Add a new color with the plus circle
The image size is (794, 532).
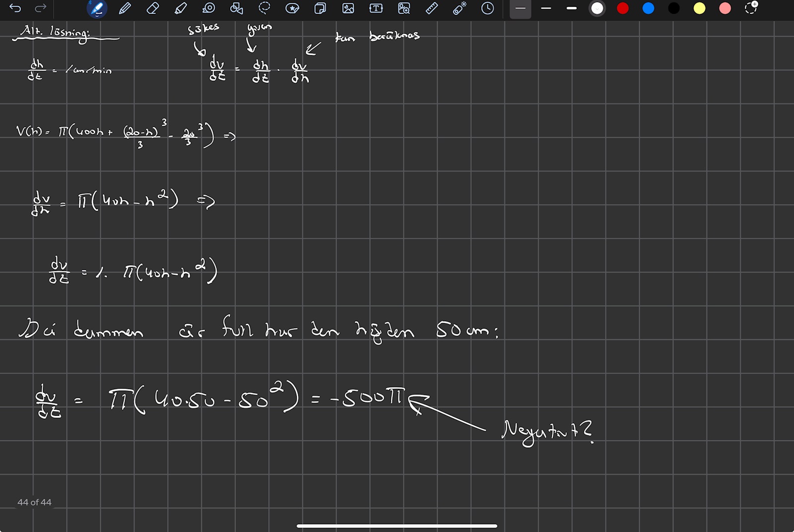(x=751, y=8)
